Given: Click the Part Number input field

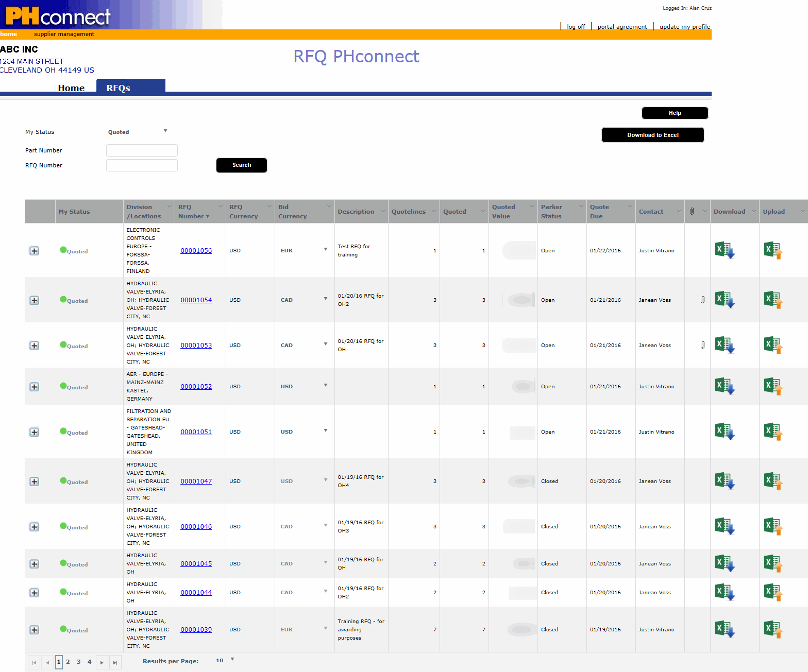Looking at the screenshot, I should pyautogui.click(x=142, y=150).
